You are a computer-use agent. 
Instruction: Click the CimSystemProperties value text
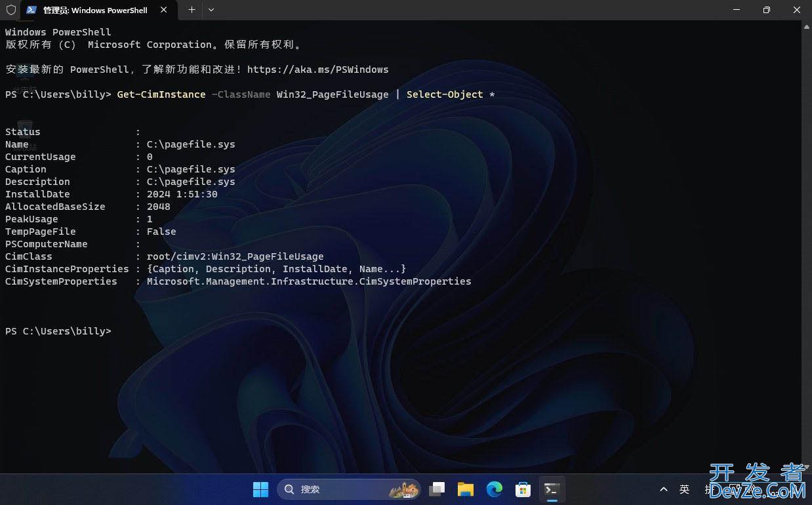[309, 281]
